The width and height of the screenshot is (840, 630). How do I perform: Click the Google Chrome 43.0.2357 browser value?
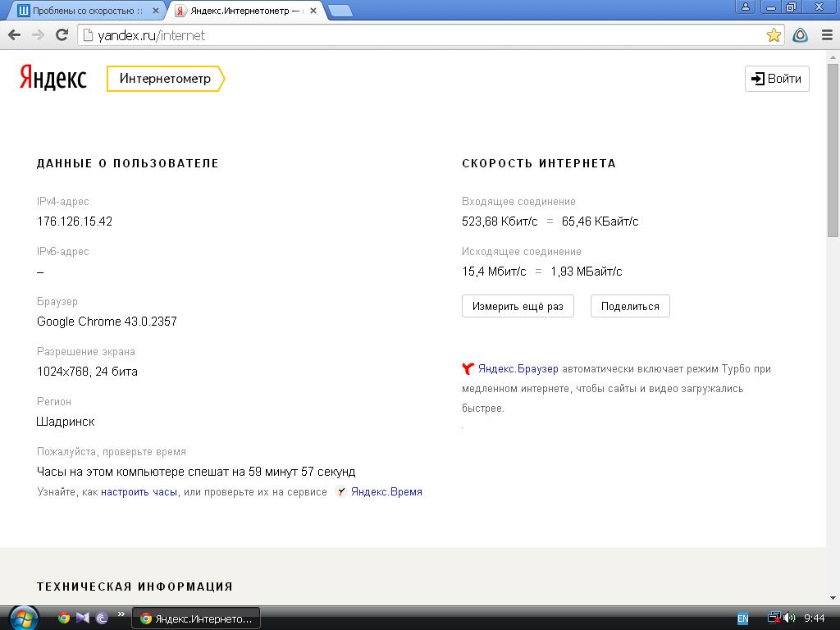(x=107, y=322)
